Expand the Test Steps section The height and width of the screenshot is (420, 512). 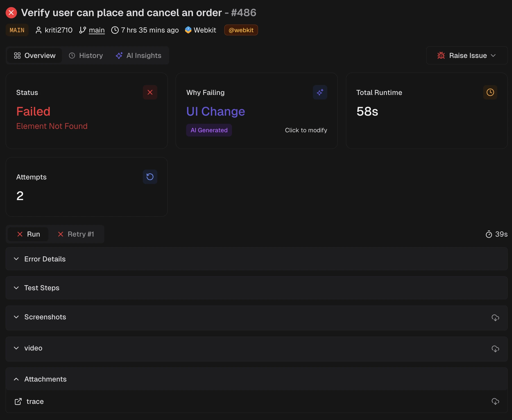pos(42,288)
